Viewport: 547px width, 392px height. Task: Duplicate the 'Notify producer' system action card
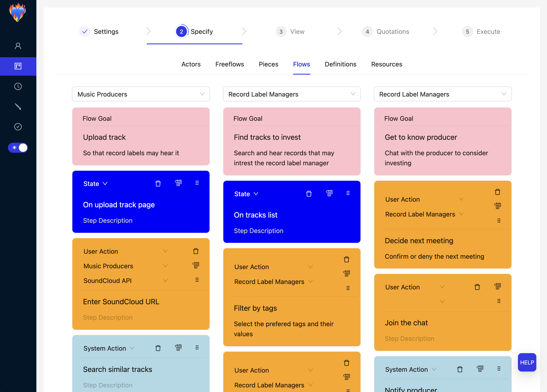[480, 369]
